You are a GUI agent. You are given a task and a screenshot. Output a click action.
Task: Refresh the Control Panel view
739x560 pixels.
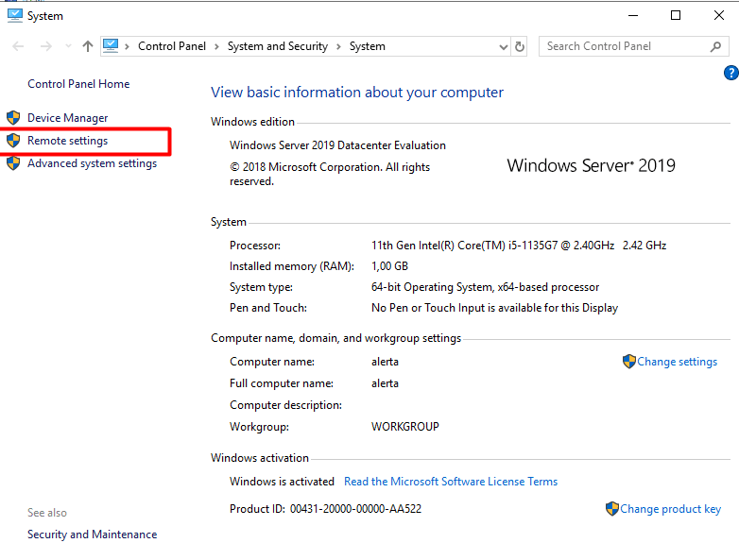[520, 46]
